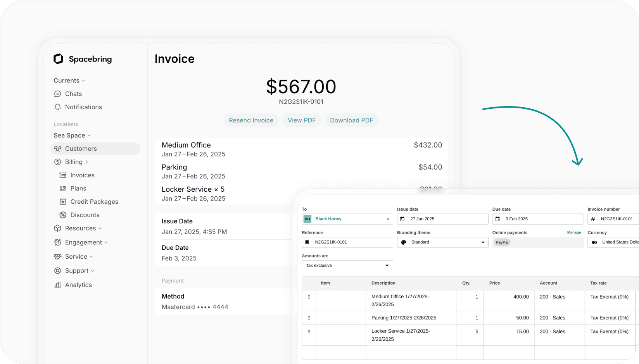Image resolution: width=639 pixels, height=364 pixels.
Task: Expand the Engagement menu chevron
Action: (x=106, y=242)
